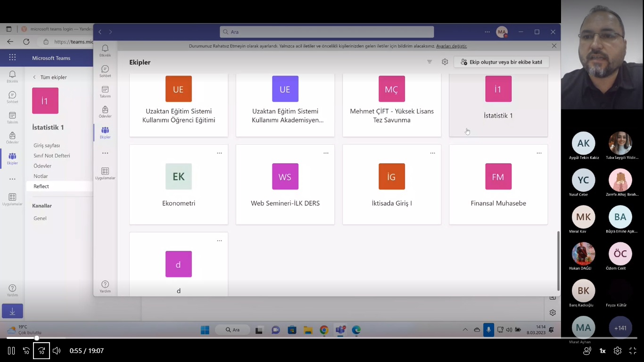Open manage teams gear icon in Ekipler header
644x362 pixels.
tap(445, 62)
